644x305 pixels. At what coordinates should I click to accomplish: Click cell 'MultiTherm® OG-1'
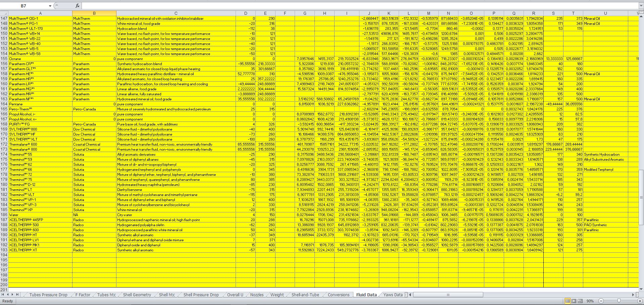[x=40, y=18]
